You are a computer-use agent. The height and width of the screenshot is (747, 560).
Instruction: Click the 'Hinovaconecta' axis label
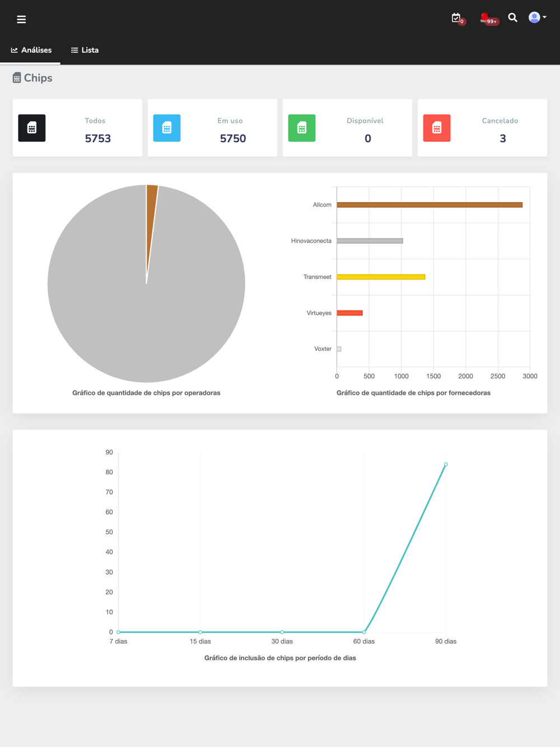coord(311,241)
